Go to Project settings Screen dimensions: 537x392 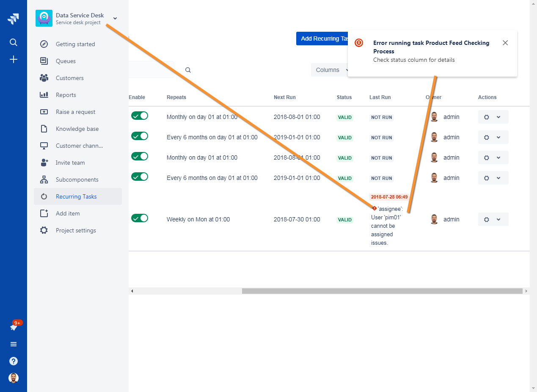click(78, 230)
